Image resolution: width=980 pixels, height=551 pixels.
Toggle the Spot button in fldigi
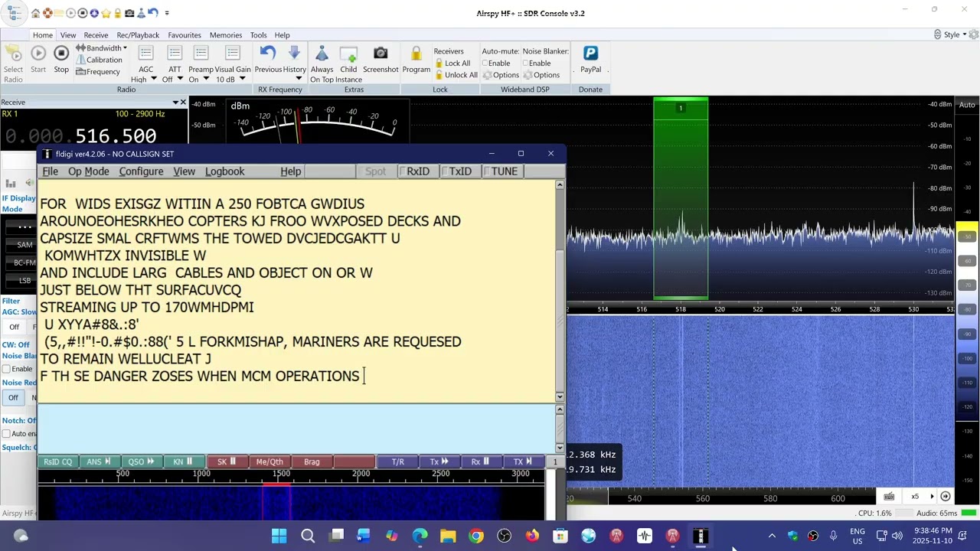[x=376, y=171]
